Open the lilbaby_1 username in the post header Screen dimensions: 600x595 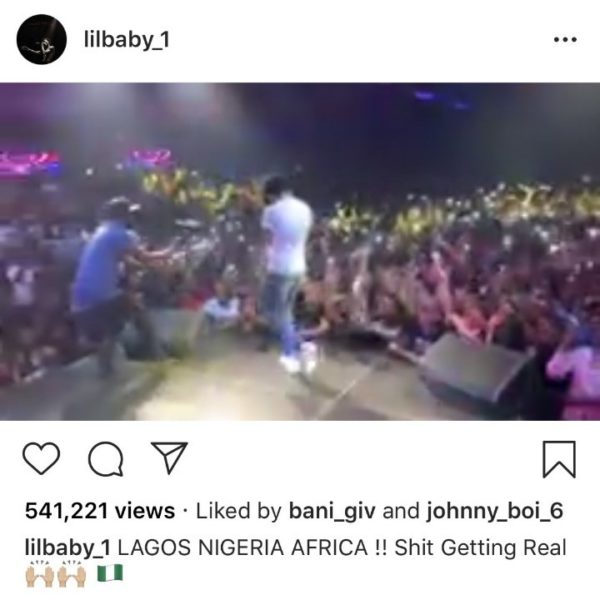127,40
